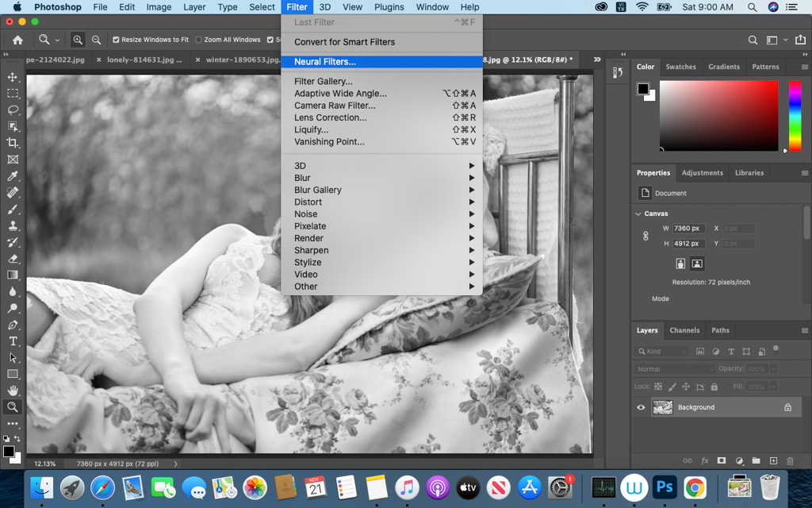Collapse the Canvas section
Viewport: 812px width, 508px height.
(x=638, y=214)
